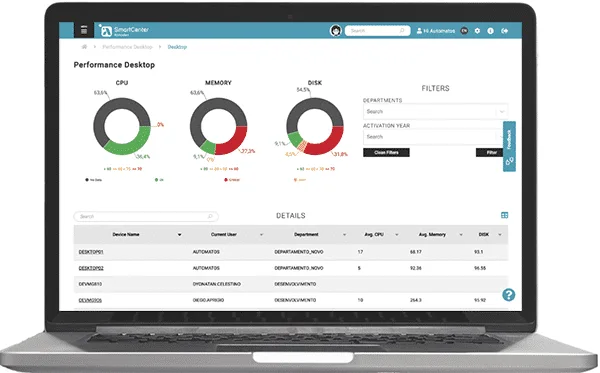Screen dimensions: 600x373
Task: Click the magnifier in the Details search
Action: pyautogui.click(x=210, y=216)
